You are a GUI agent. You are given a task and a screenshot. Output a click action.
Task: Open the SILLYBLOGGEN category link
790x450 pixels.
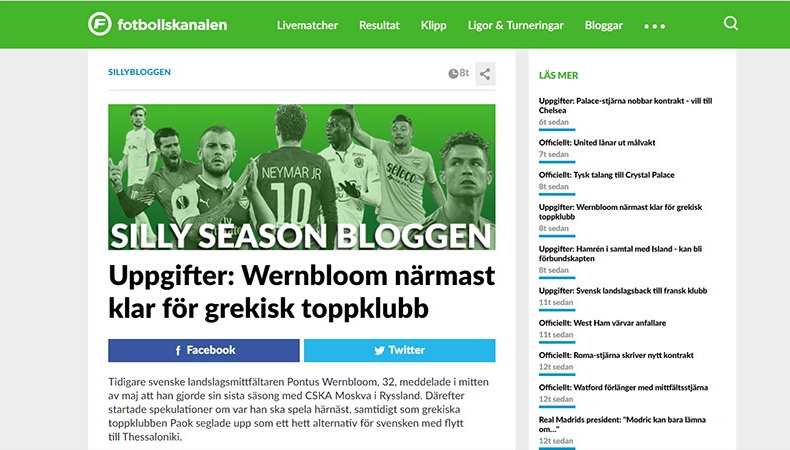click(x=140, y=72)
